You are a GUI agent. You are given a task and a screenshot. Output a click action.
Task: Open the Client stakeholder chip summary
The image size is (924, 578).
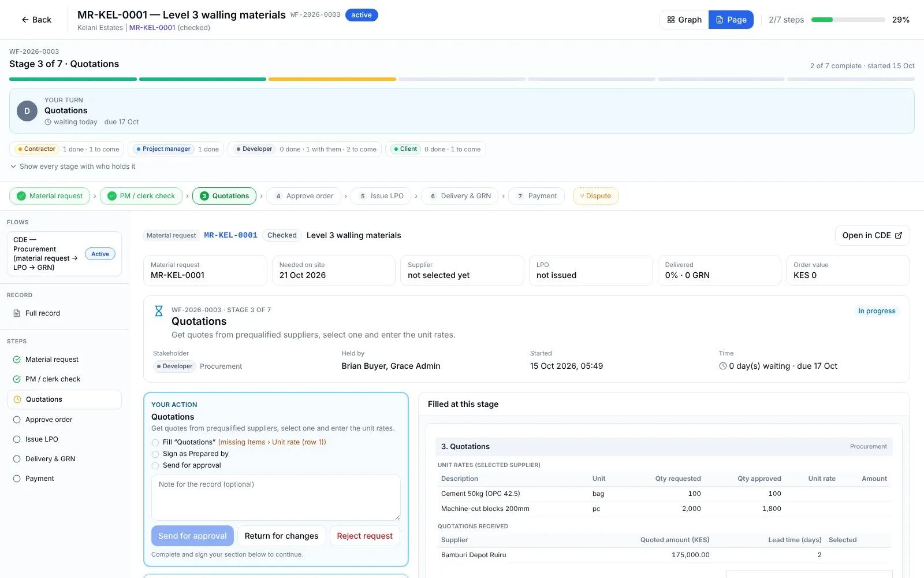tap(436, 149)
